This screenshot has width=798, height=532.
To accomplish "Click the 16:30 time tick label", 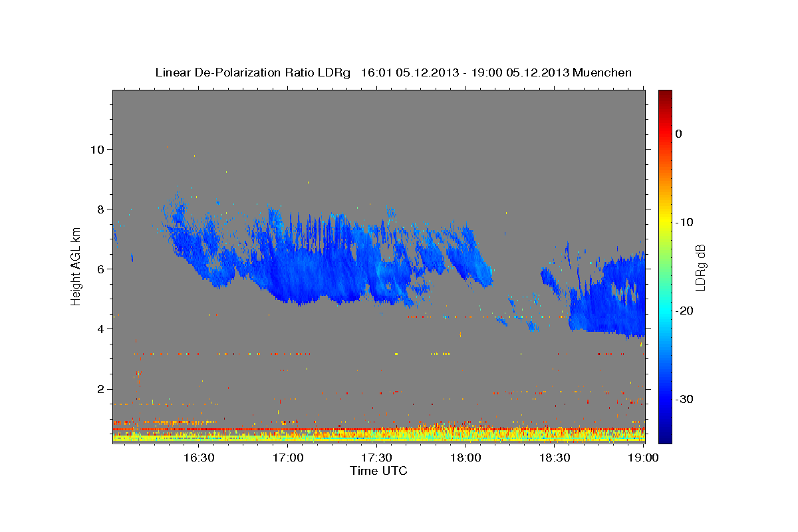I will coord(198,458).
